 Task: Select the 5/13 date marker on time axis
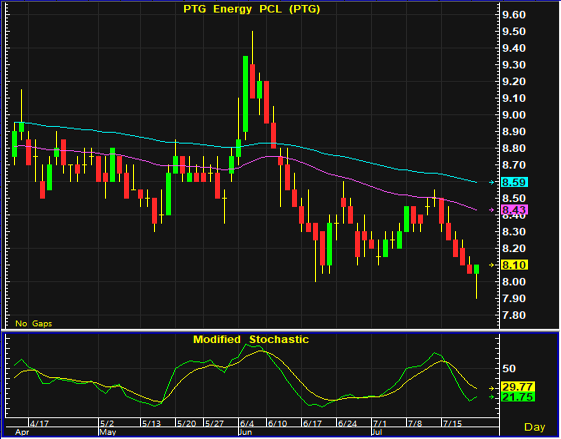point(151,424)
